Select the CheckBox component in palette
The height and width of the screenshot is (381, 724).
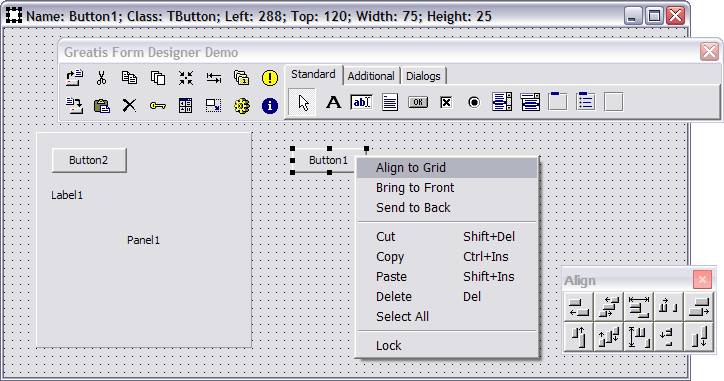tap(446, 102)
